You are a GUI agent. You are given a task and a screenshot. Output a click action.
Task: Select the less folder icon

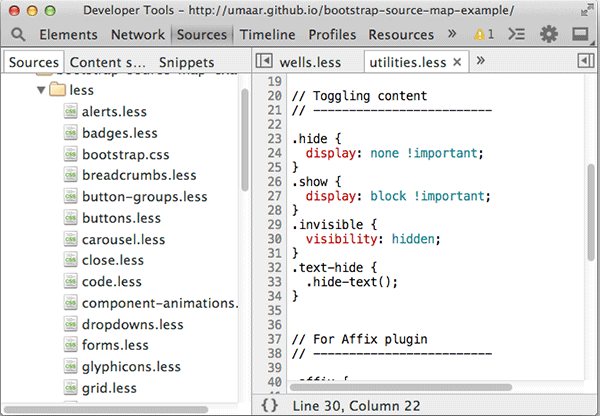click(58, 90)
